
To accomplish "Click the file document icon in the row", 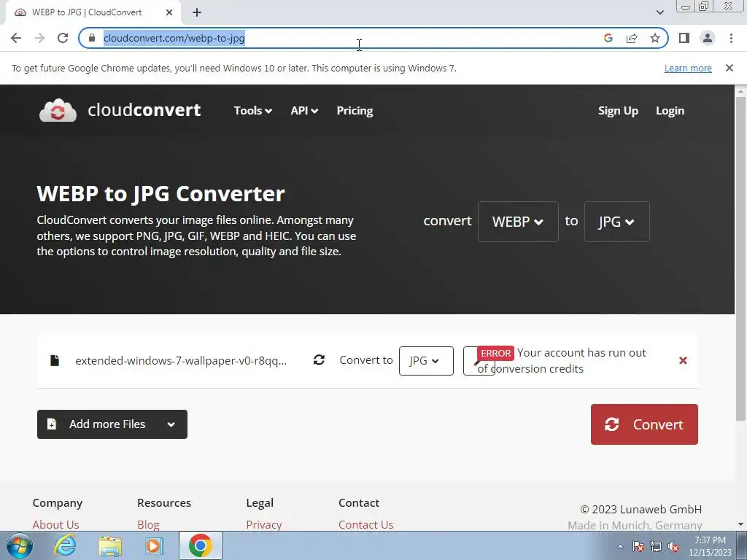I will 55,360.
